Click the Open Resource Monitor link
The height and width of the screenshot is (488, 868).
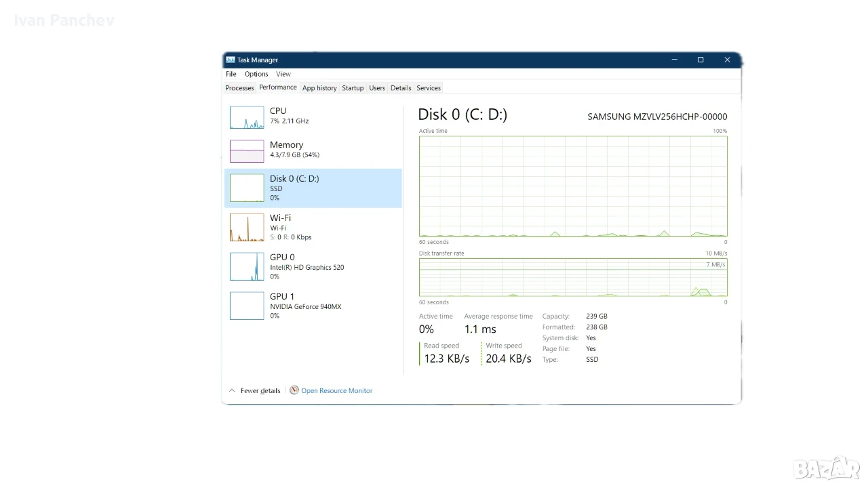[x=337, y=391]
